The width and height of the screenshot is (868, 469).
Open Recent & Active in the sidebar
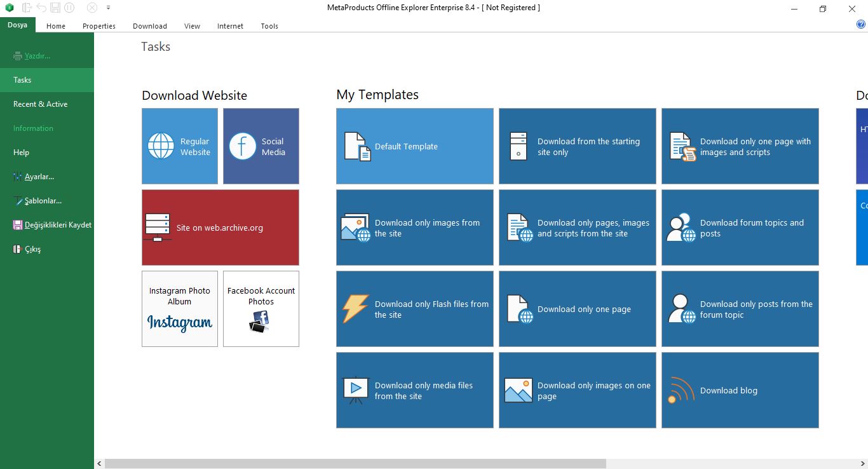click(47, 104)
